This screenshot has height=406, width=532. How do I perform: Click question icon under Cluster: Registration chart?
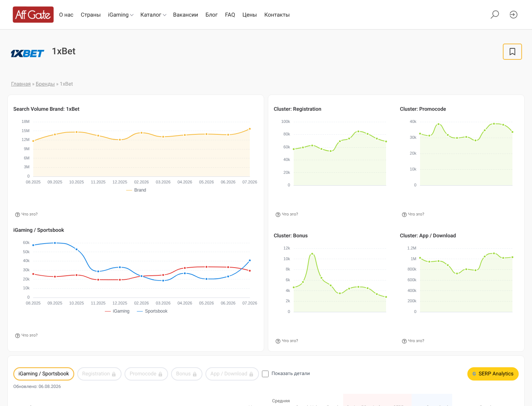click(278, 214)
